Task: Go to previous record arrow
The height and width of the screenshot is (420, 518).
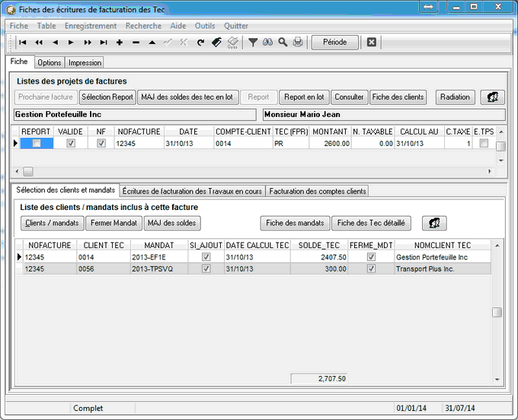Action: 55,43
